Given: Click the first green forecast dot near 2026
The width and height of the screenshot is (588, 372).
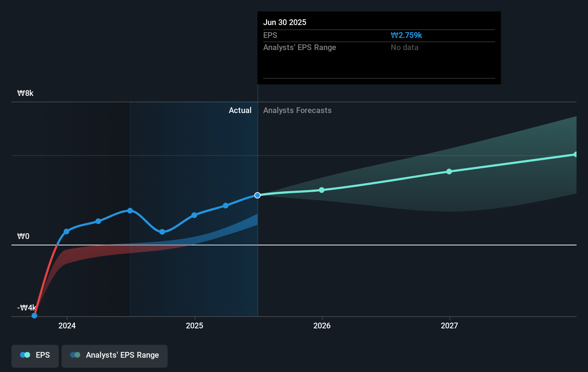Looking at the screenshot, I should pos(322,190).
